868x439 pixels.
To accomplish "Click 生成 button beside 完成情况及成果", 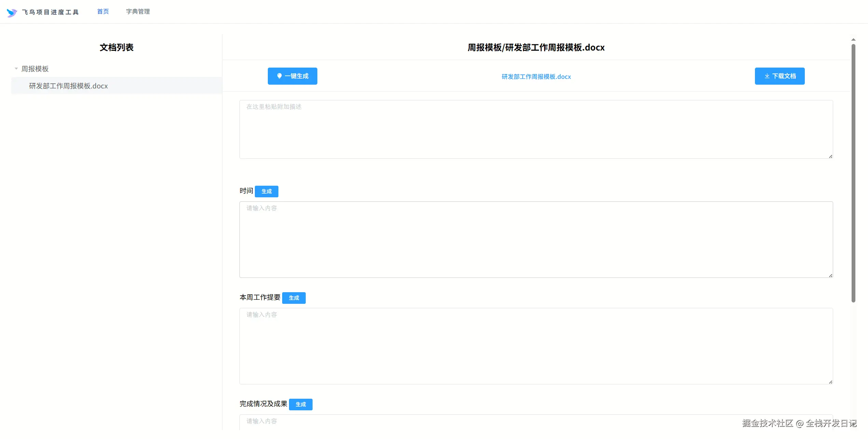I will point(301,404).
